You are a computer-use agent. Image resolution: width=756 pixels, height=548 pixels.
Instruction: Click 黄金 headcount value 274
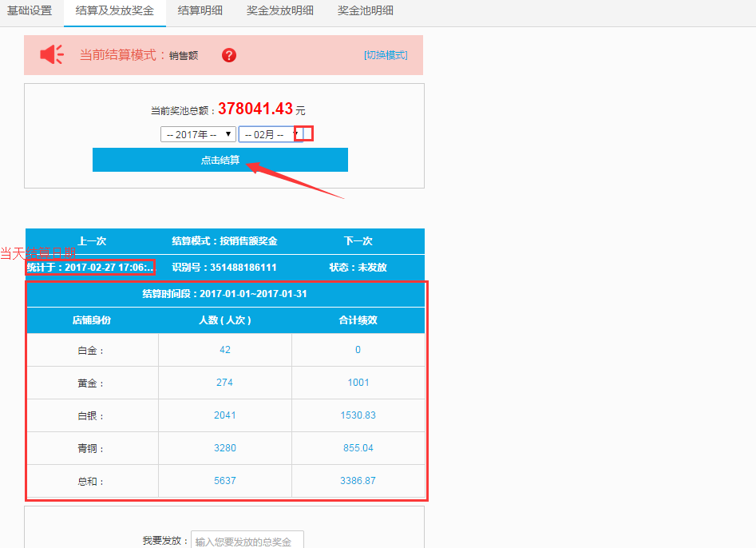coord(224,383)
